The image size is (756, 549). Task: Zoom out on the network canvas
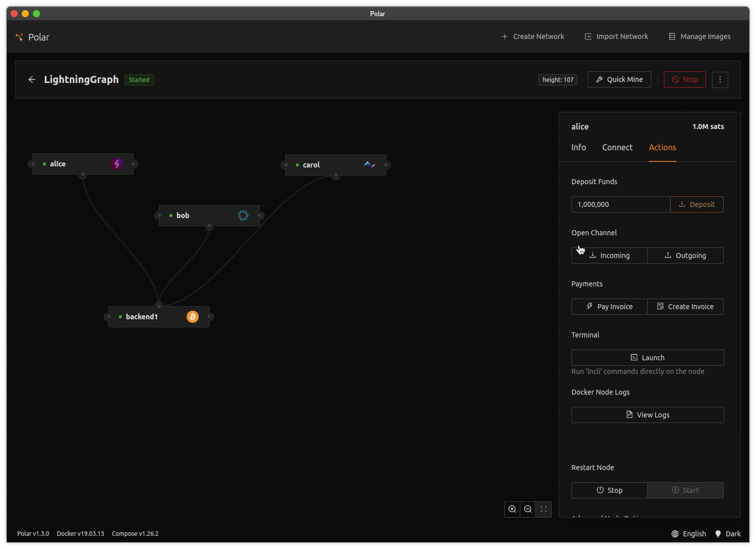[x=528, y=509]
